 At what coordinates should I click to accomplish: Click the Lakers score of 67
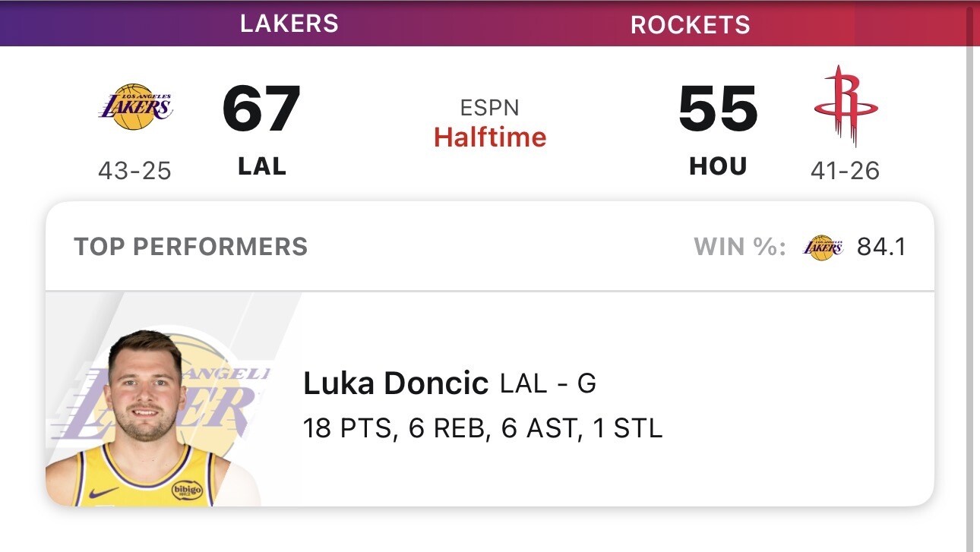coord(261,109)
